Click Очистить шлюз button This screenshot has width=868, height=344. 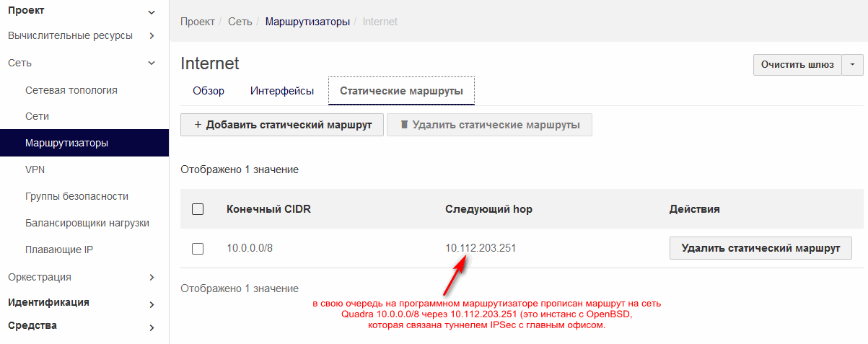[x=797, y=65]
